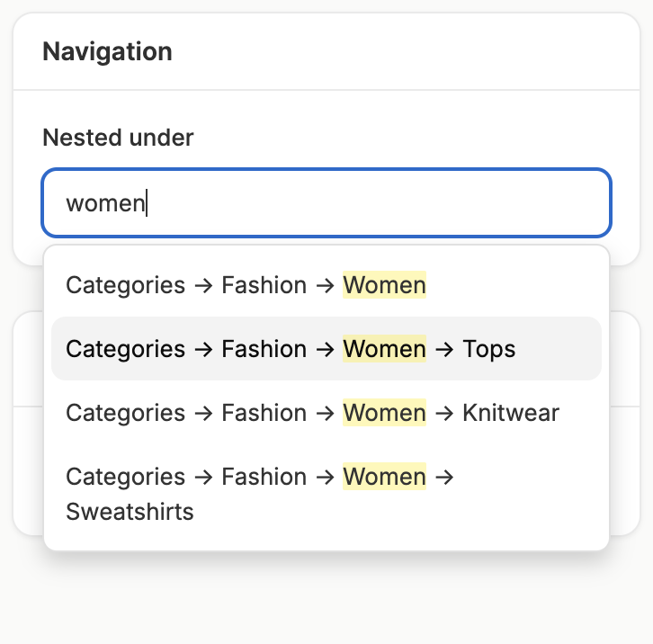Viewport: 653px width, 644px height.
Task: Place cursor after typed text women
Action: [146, 203]
